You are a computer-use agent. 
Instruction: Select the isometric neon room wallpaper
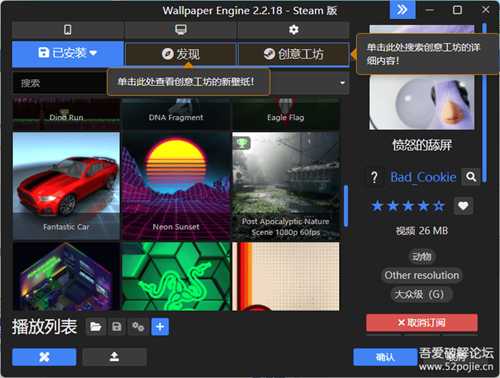pos(66,276)
